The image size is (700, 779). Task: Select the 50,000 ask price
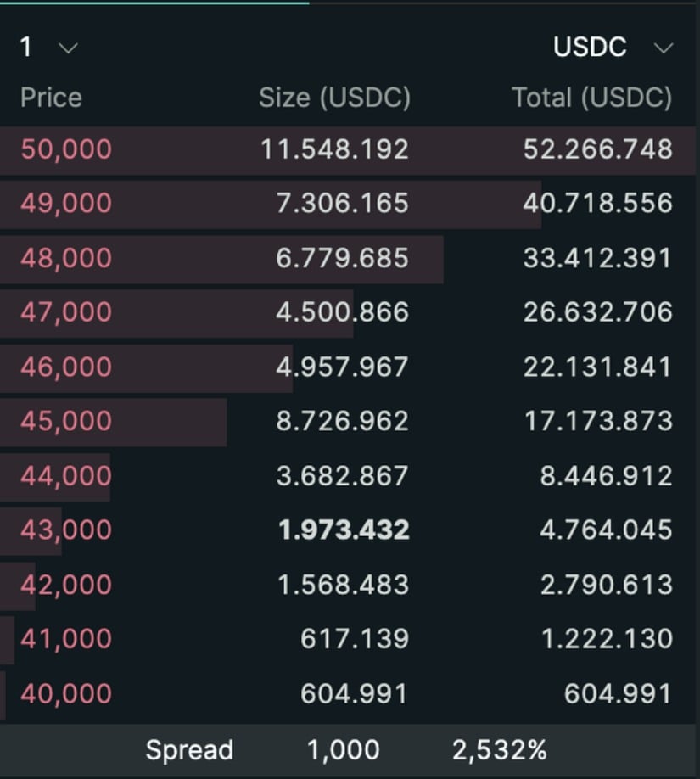point(66,149)
